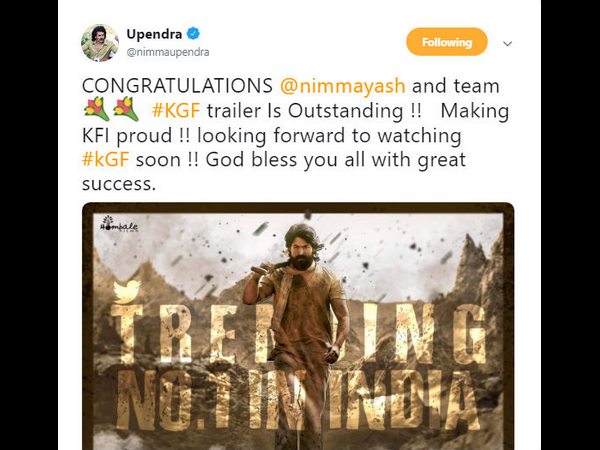Viewport: 600px width, 450px height.
Task: Click the word CONGRATULATIONS in the tweet
Action: tap(177, 86)
